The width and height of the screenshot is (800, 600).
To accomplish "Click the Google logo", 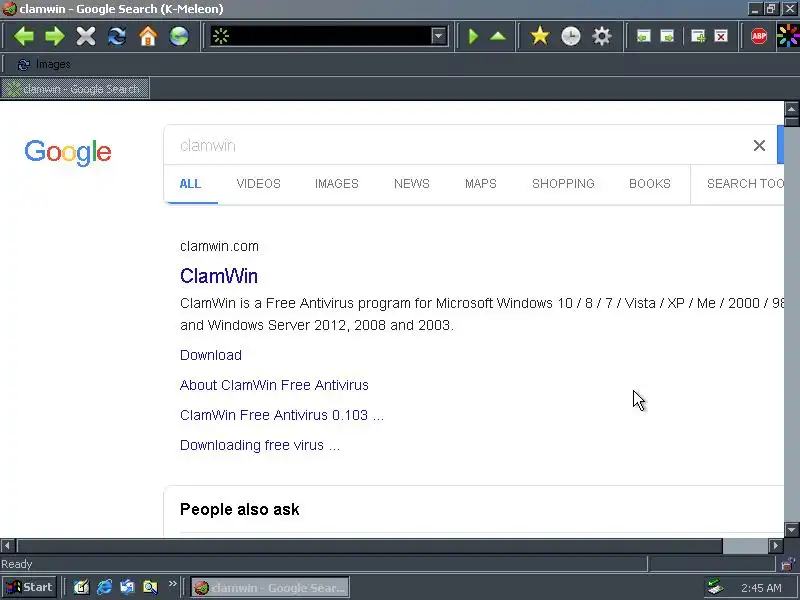I will (68, 153).
